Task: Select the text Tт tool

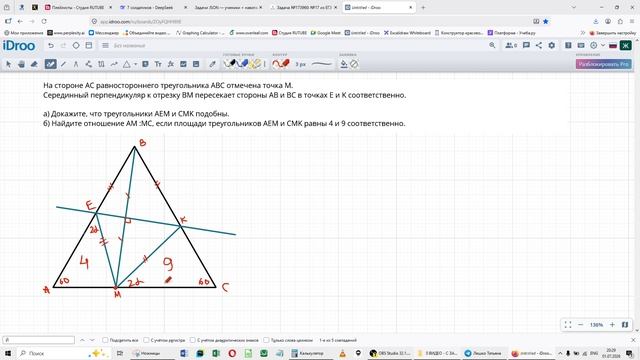Action: click(x=158, y=64)
